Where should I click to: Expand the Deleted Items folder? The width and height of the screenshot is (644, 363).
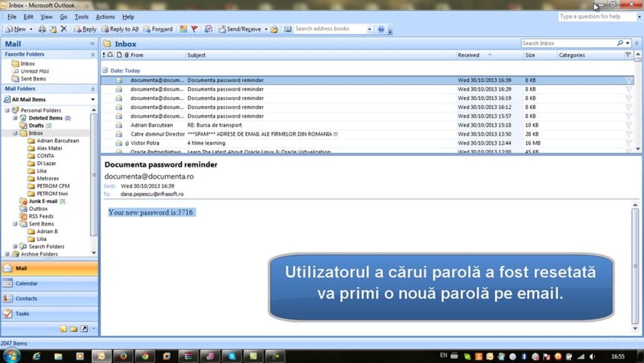pos(15,118)
